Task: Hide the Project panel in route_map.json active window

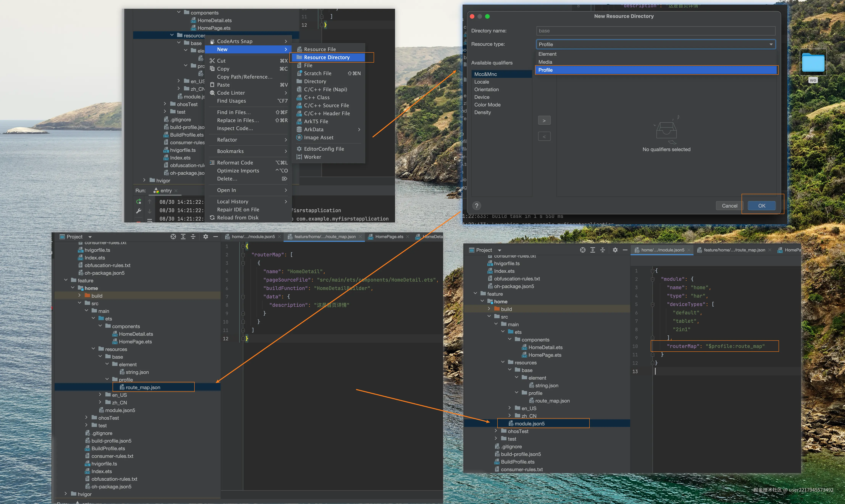Action: [215, 237]
